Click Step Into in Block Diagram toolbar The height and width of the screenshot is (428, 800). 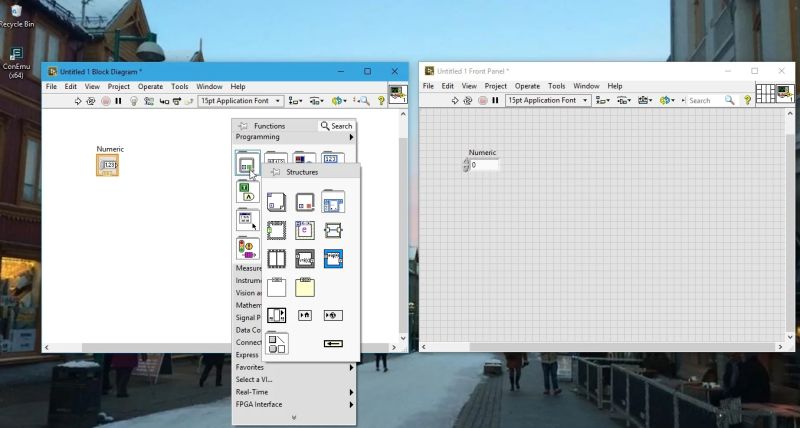[x=164, y=101]
